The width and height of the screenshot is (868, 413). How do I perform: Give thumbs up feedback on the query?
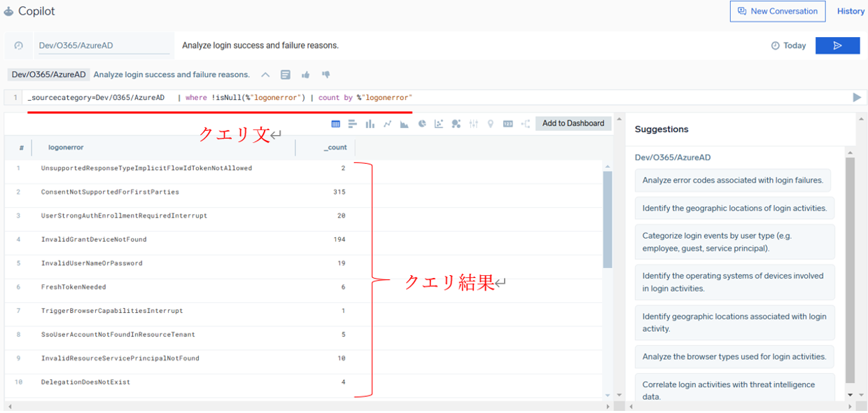click(x=306, y=74)
